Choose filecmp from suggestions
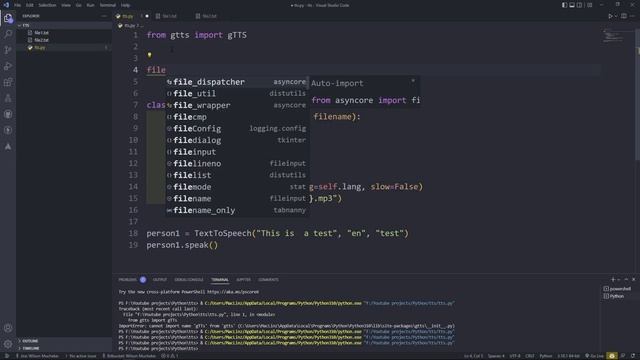This screenshot has width=640, height=360. [236, 117]
